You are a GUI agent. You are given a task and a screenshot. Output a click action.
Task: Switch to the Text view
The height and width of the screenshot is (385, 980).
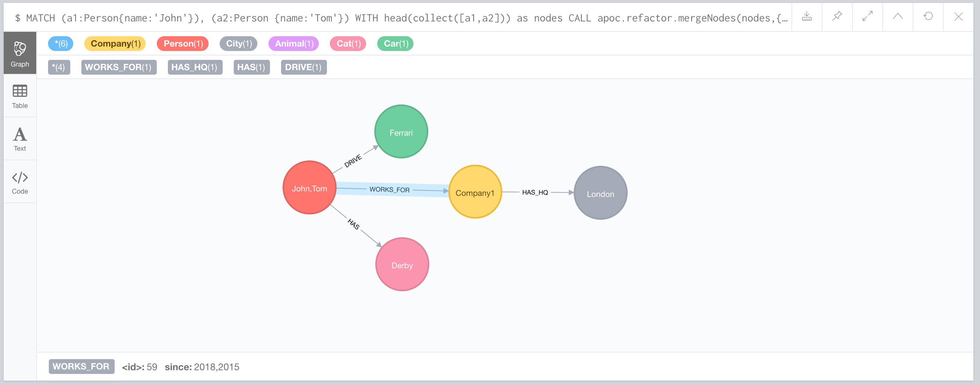click(x=20, y=138)
